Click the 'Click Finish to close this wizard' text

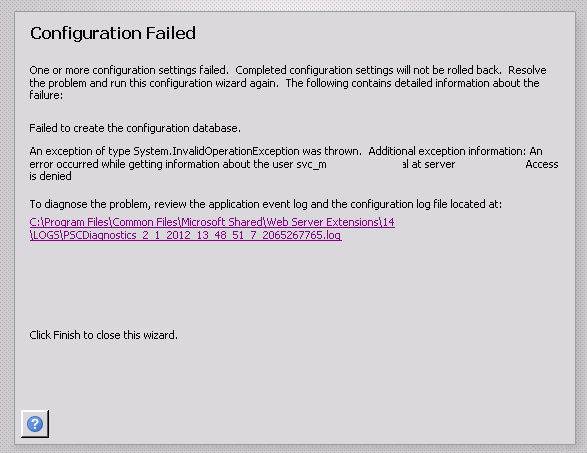tap(103, 335)
